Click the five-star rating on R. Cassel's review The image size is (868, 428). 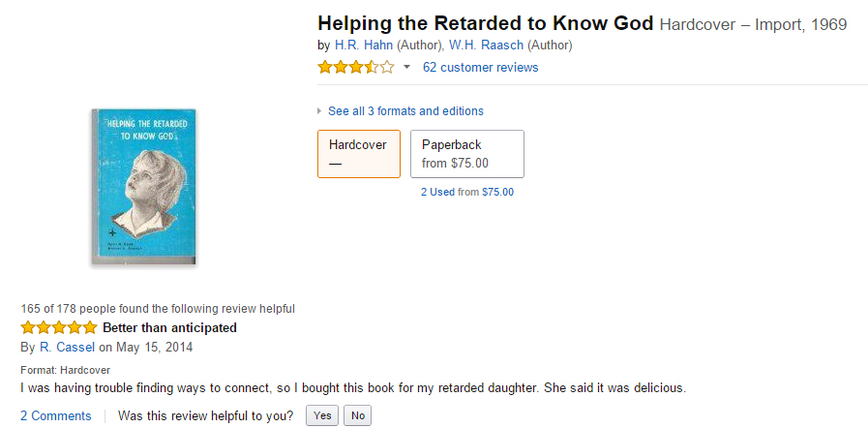(x=59, y=327)
